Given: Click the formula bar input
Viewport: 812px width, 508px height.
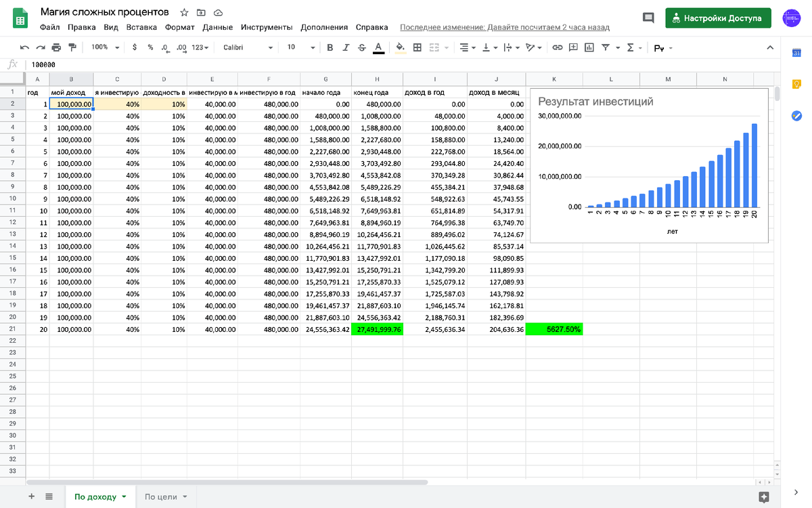Looking at the screenshot, I should tap(406, 64).
